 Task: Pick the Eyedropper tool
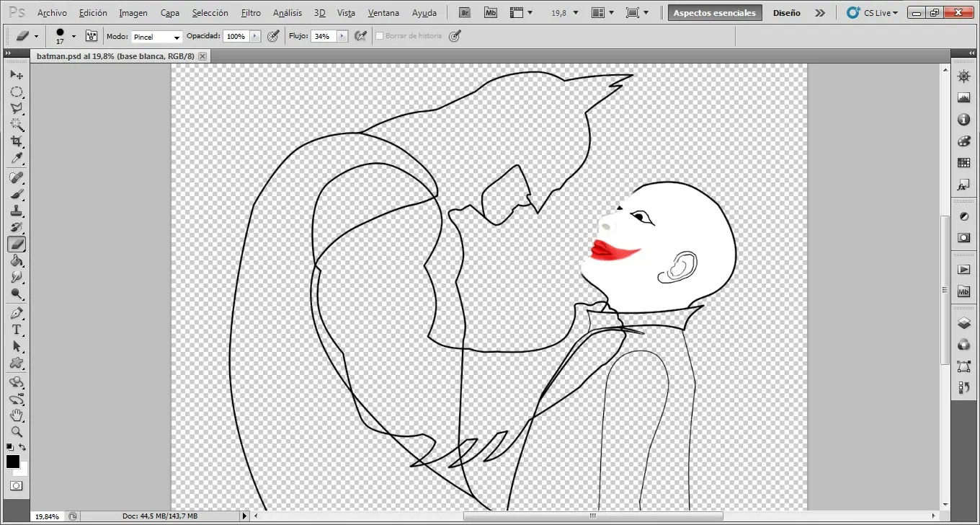tap(16, 158)
